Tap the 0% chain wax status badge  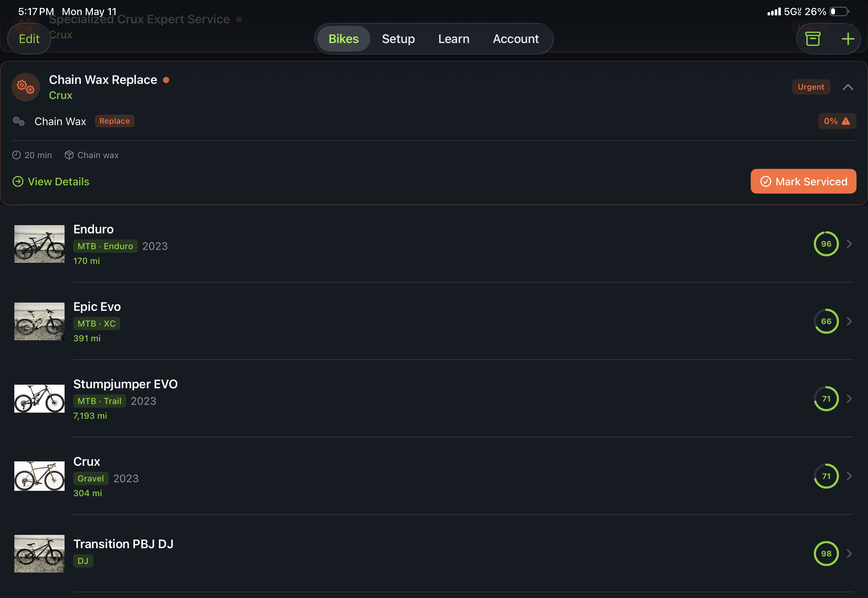pyautogui.click(x=837, y=121)
